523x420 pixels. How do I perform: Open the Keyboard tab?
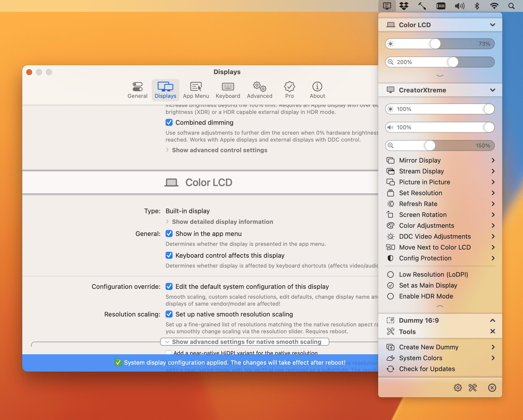(228, 90)
